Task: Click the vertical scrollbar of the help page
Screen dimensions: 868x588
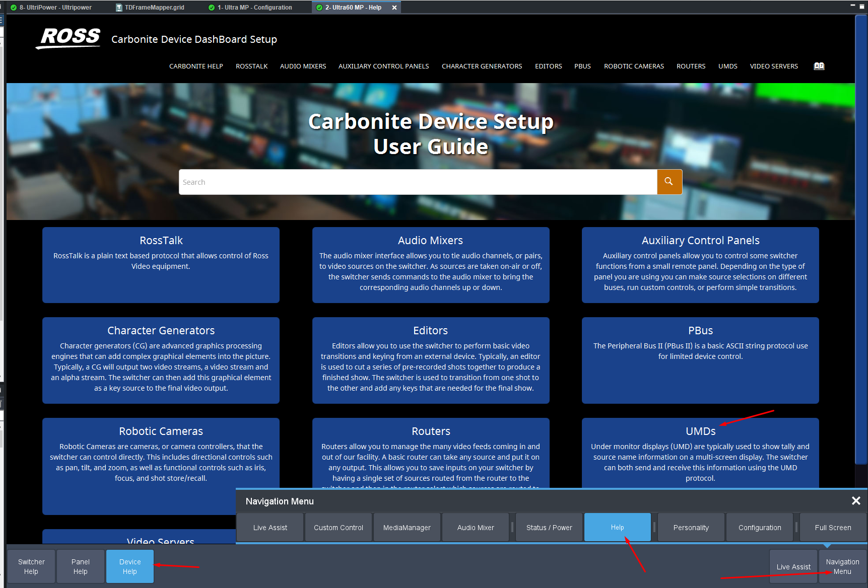Action: (861, 240)
